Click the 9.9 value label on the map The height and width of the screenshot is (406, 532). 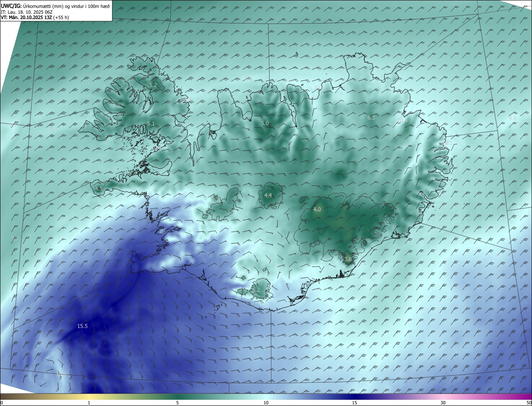pyautogui.click(x=512, y=118)
